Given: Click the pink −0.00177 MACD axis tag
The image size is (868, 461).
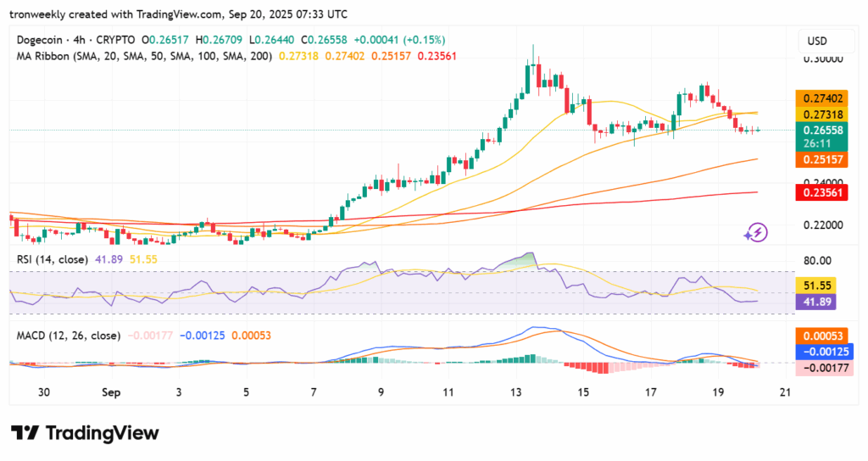Looking at the screenshot, I should pyautogui.click(x=825, y=368).
